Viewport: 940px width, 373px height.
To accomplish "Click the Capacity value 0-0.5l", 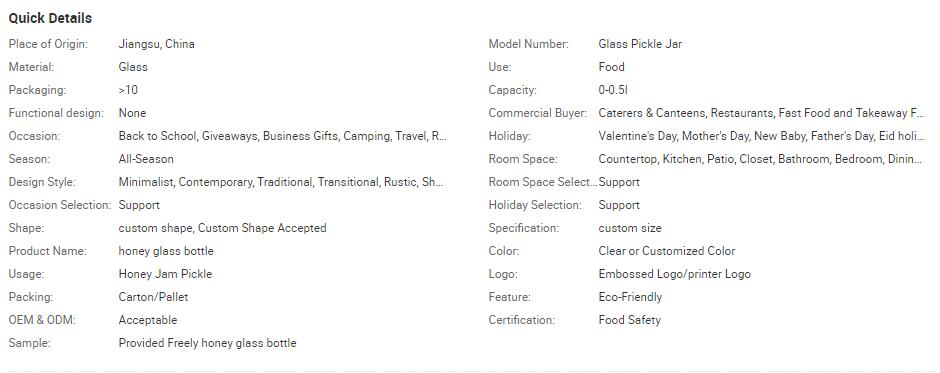I will pyautogui.click(x=613, y=90).
